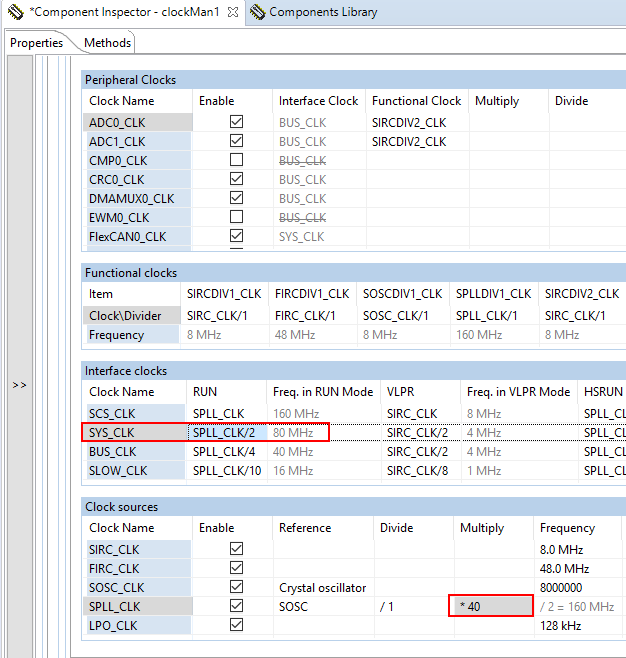Image resolution: width=626 pixels, height=658 pixels.
Task: Select SYS_CLK RUN divider SPLL_CLK/2
Action: pyautogui.click(x=227, y=433)
